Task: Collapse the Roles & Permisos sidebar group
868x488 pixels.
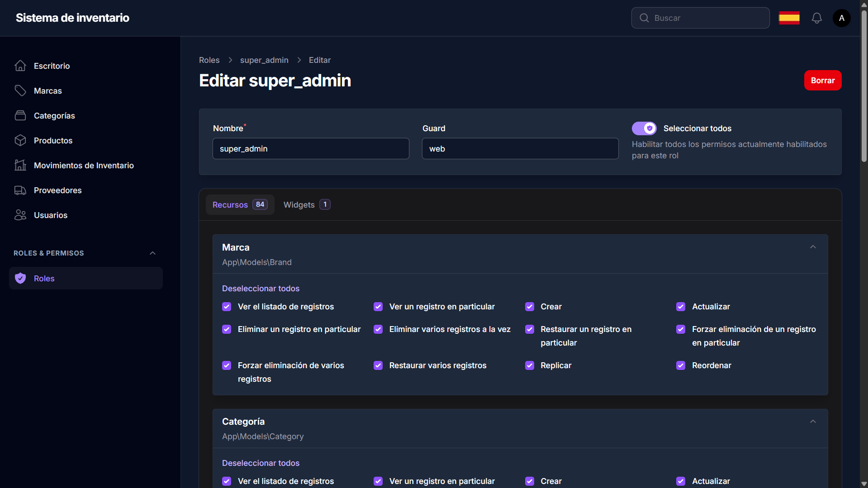Action: (152, 253)
